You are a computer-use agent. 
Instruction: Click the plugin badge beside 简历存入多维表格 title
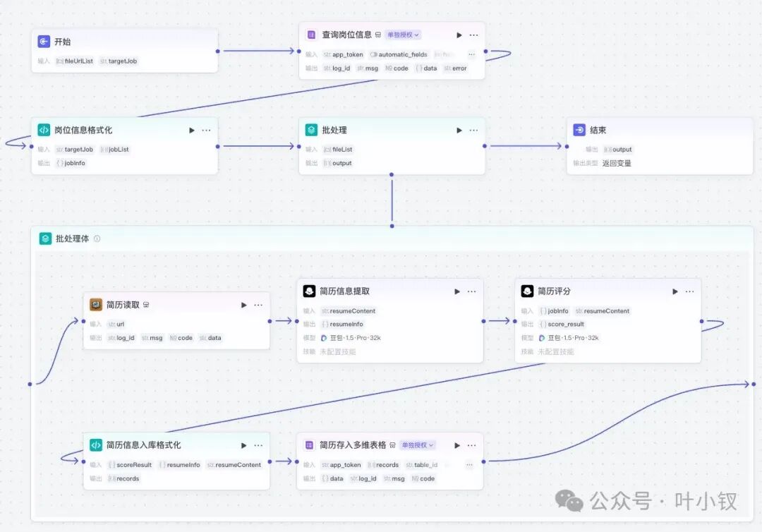393,445
